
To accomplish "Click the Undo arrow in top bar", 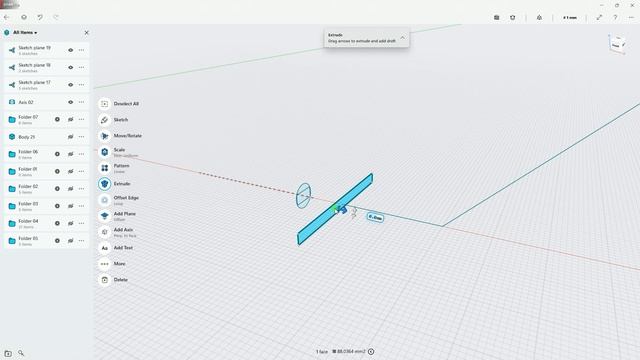I will (x=40, y=17).
